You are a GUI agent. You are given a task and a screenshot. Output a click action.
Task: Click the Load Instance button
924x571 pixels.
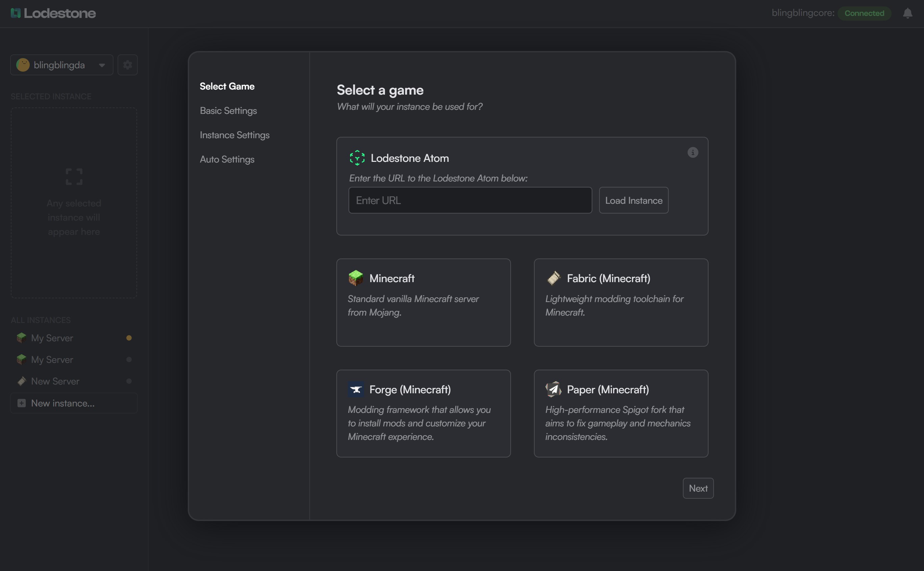(633, 199)
